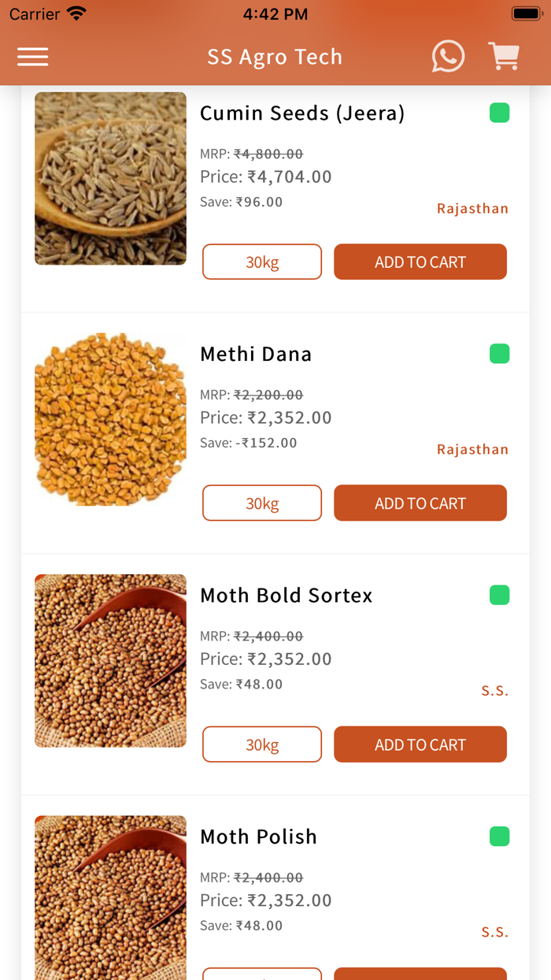Open the 30kg weight selector for Cumin Seeds
The image size is (551, 980).
click(261, 262)
